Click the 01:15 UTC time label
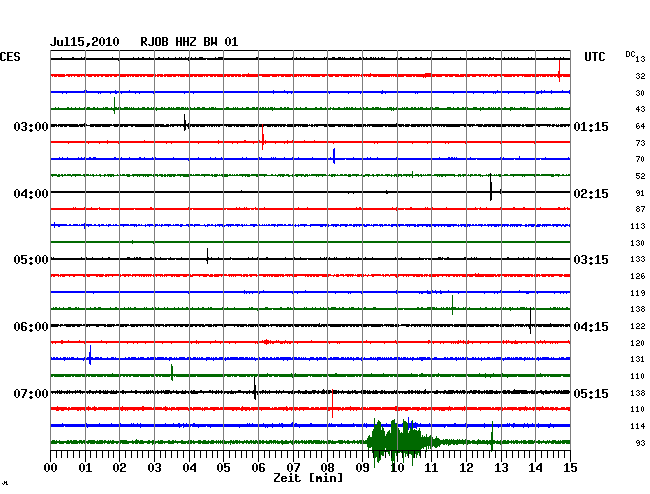This screenshot has width=650, height=494. 591,126
